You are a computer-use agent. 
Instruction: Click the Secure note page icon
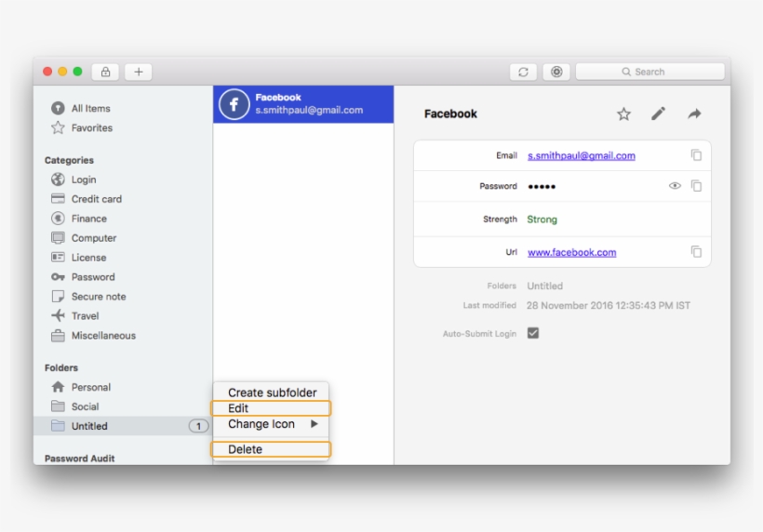[x=58, y=296]
